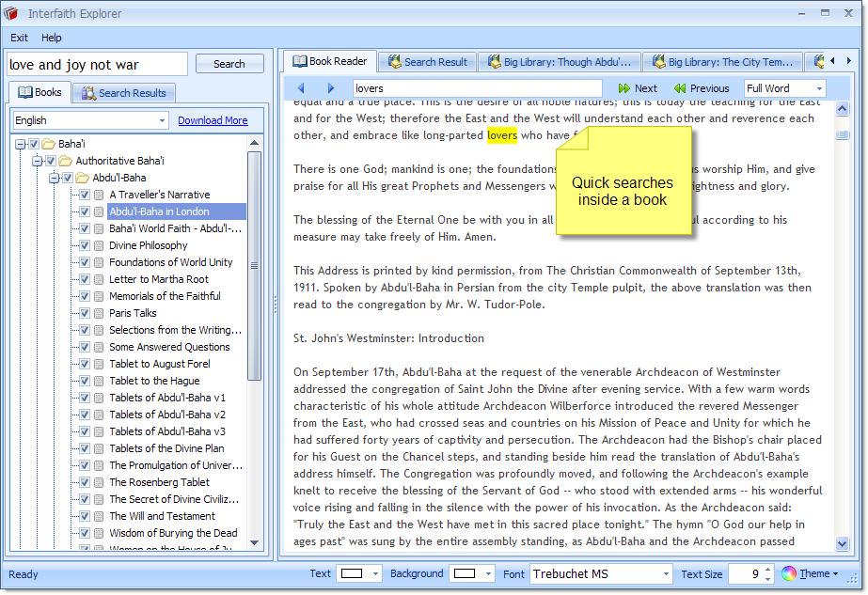The height and width of the screenshot is (595, 868).
Task: Go to Previous search match
Action: pyautogui.click(x=701, y=88)
